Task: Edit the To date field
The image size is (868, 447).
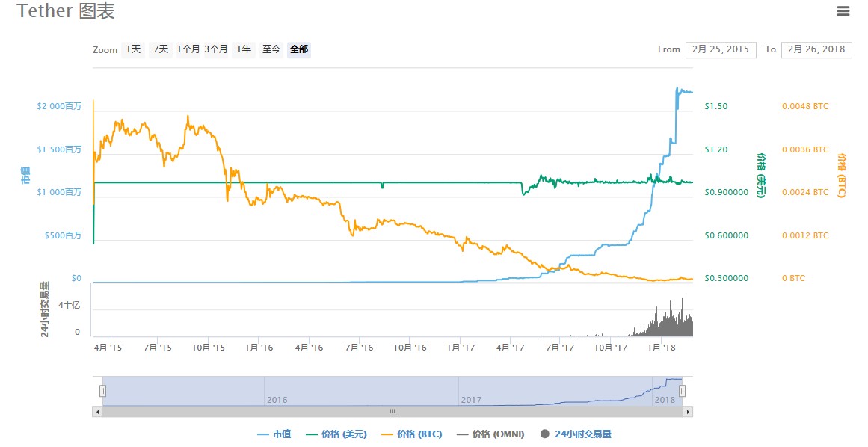Action: [816, 49]
